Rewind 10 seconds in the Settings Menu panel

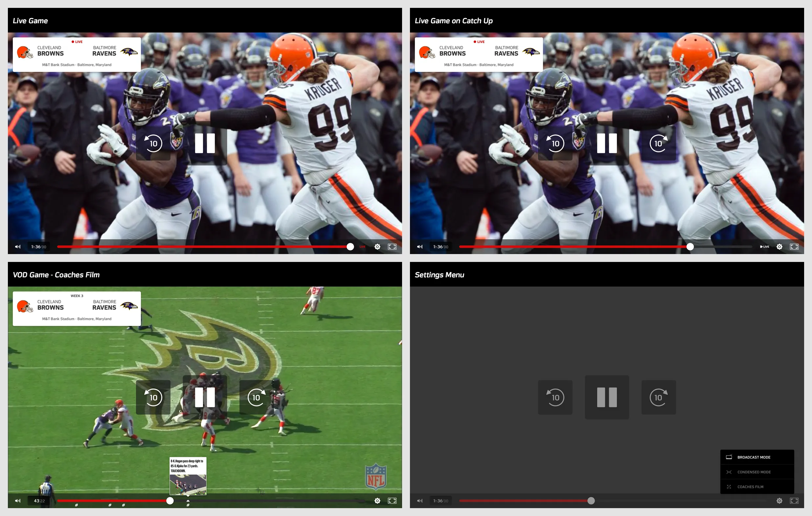[555, 398]
